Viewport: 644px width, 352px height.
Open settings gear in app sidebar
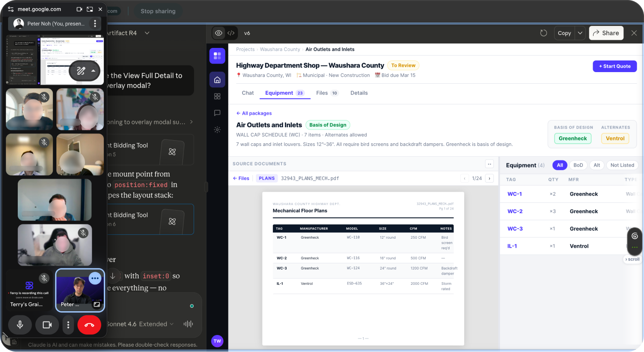[x=217, y=129]
